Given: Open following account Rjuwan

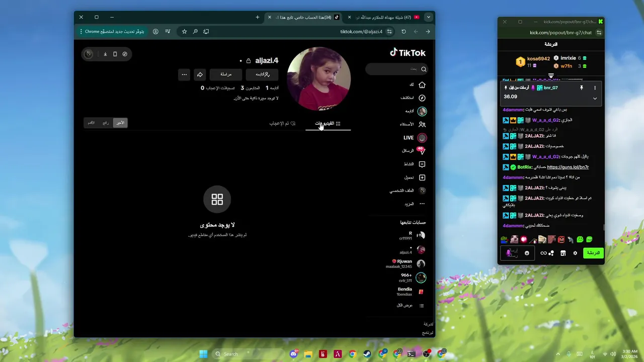Looking at the screenshot, I should pos(407,263).
